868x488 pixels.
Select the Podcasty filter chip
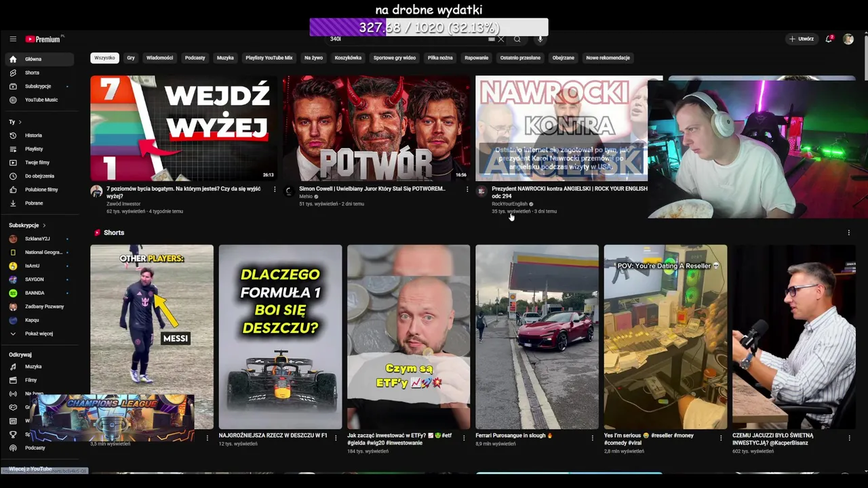point(195,58)
